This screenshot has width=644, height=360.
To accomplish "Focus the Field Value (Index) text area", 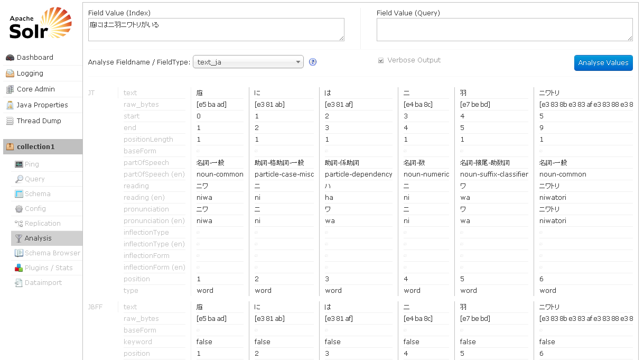I will [216, 30].
